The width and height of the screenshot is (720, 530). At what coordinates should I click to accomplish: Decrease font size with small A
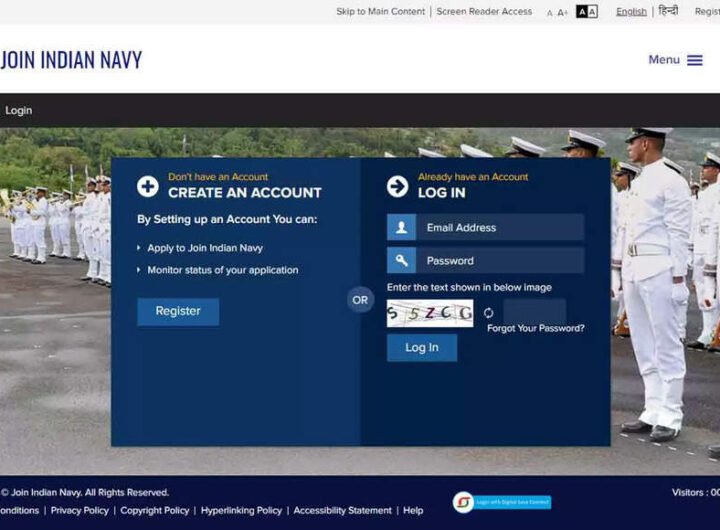550,13
